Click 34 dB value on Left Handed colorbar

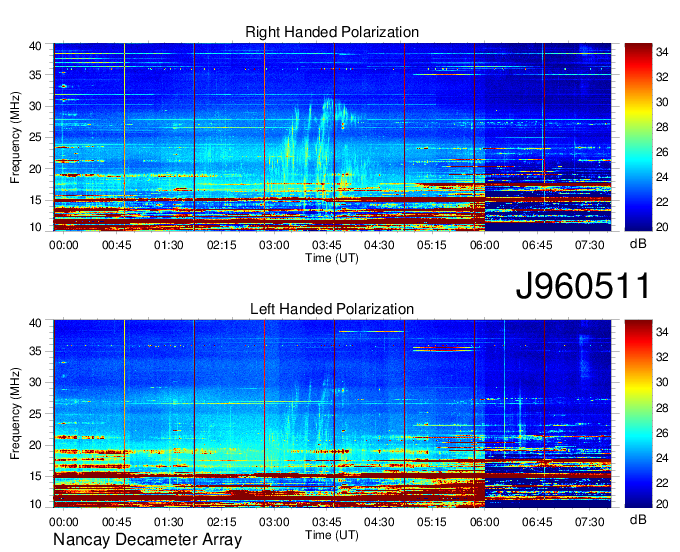coord(662,332)
